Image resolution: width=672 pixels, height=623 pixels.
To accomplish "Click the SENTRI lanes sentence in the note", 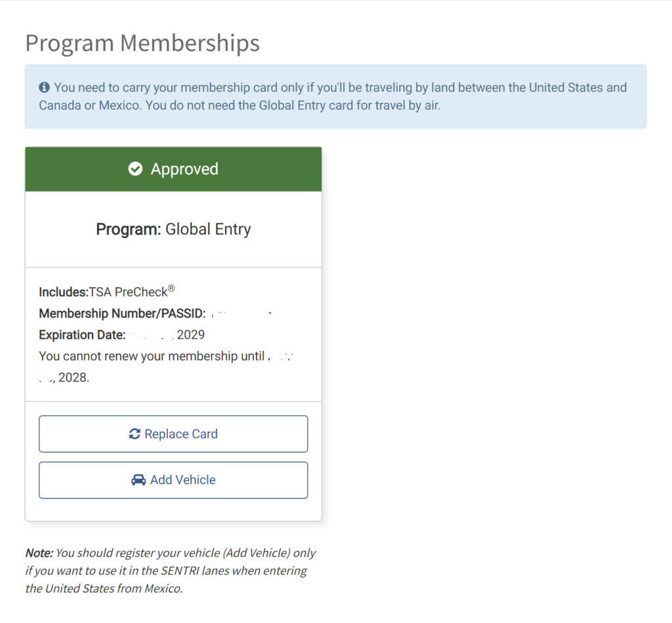I will pyautogui.click(x=166, y=571).
